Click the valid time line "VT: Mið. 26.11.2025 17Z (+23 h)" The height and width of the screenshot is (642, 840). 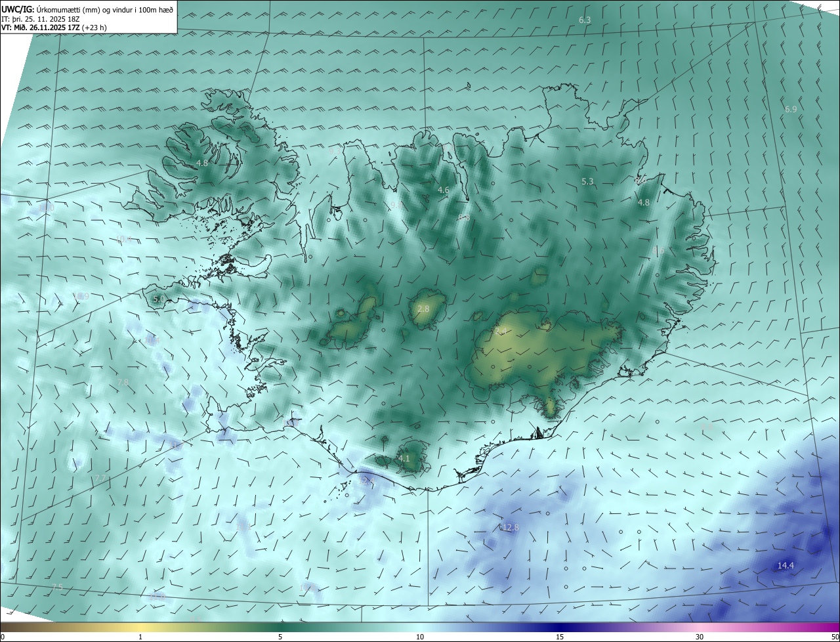click(54, 28)
